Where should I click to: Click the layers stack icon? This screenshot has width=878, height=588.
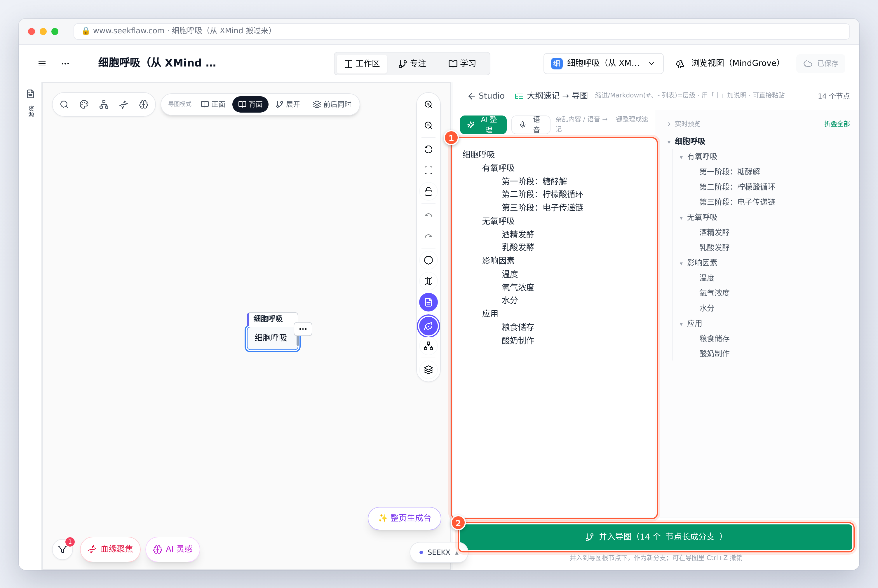(428, 370)
